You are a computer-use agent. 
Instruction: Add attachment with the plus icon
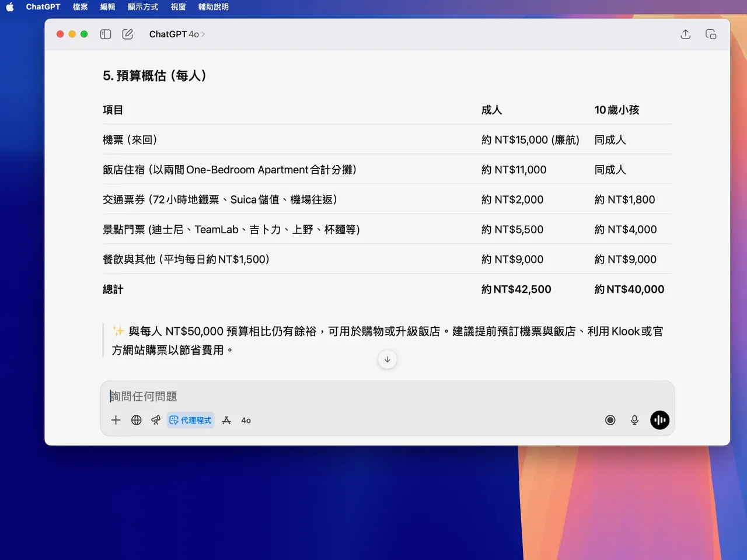pos(116,420)
